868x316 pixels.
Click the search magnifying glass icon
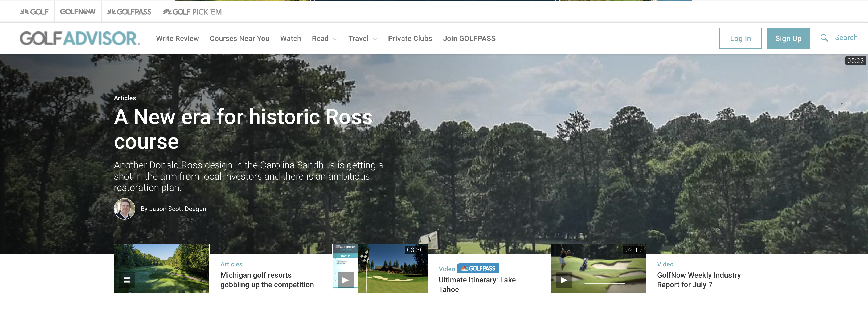coord(824,38)
